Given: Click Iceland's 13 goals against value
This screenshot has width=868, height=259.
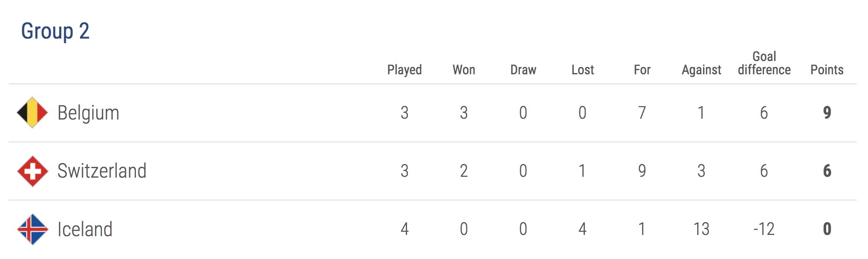Looking at the screenshot, I should (x=701, y=229).
